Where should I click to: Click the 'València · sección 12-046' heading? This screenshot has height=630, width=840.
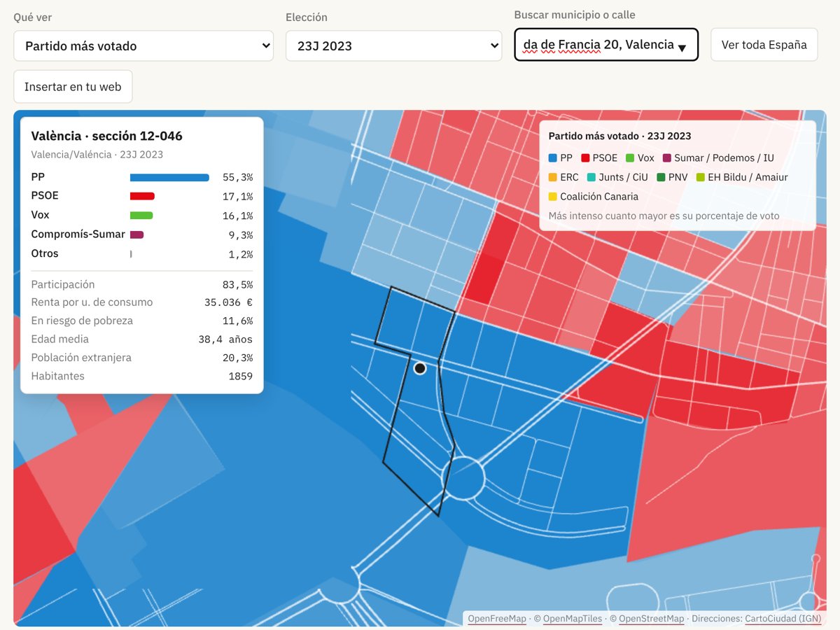[106, 136]
